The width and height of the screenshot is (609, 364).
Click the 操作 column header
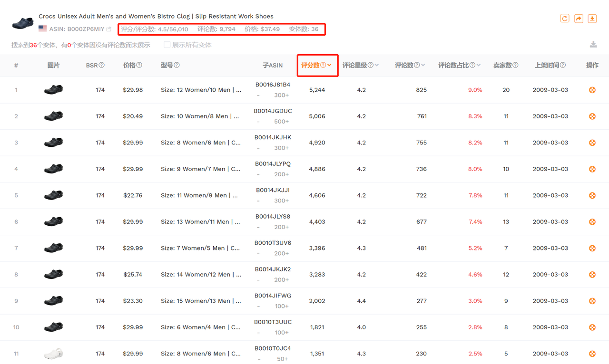pyautogui.click(x=592, y=65)
